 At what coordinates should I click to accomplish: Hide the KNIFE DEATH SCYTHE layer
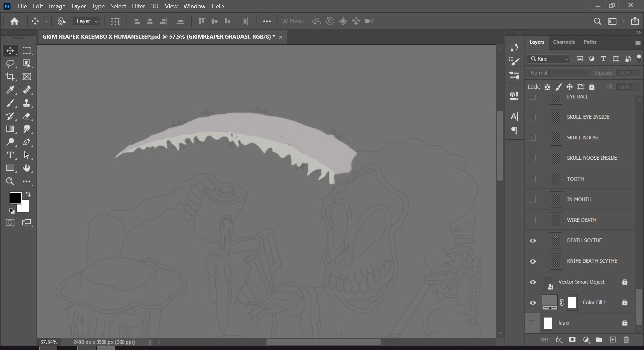533,261
